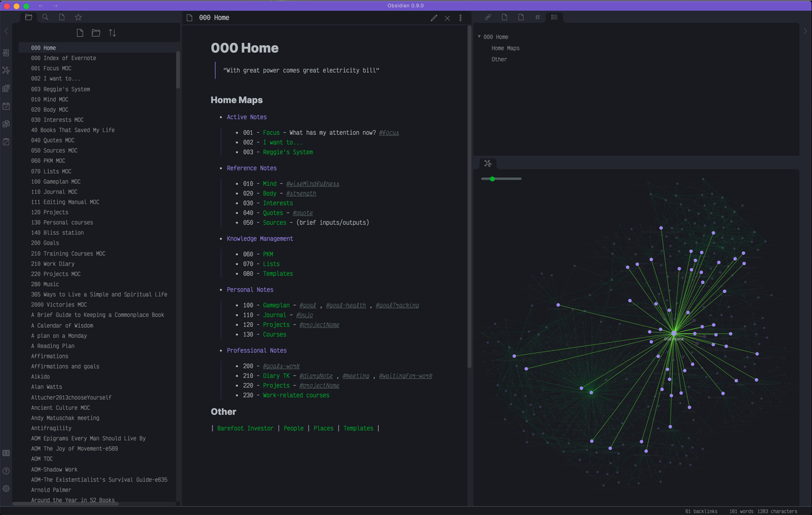This screenshot has height=515, width=812.
Task: Switch to the Starred tab
Action: (78, 17)
